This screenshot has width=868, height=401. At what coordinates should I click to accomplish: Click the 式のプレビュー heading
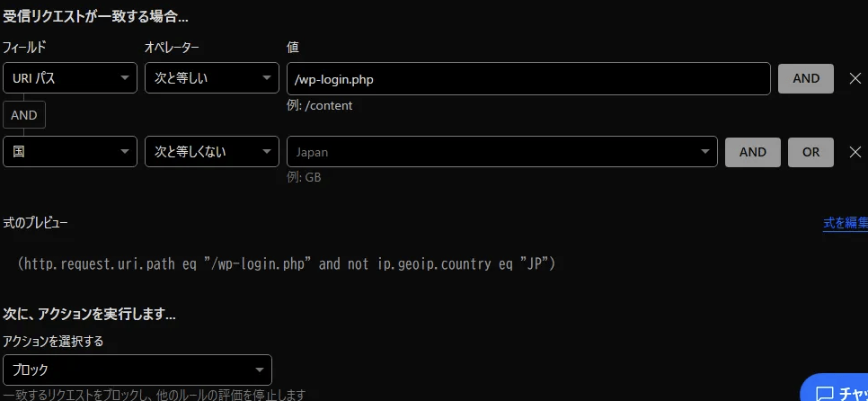[x=36, y=222]
